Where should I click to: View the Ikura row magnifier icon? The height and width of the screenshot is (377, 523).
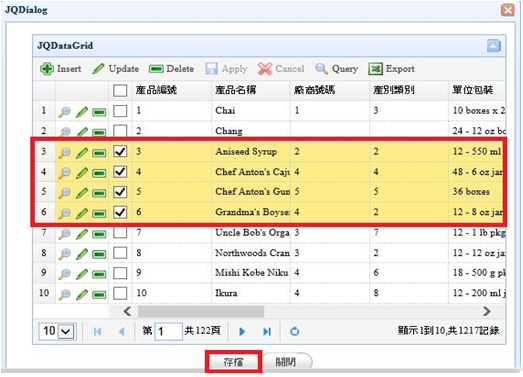click(x=64, y=294)
